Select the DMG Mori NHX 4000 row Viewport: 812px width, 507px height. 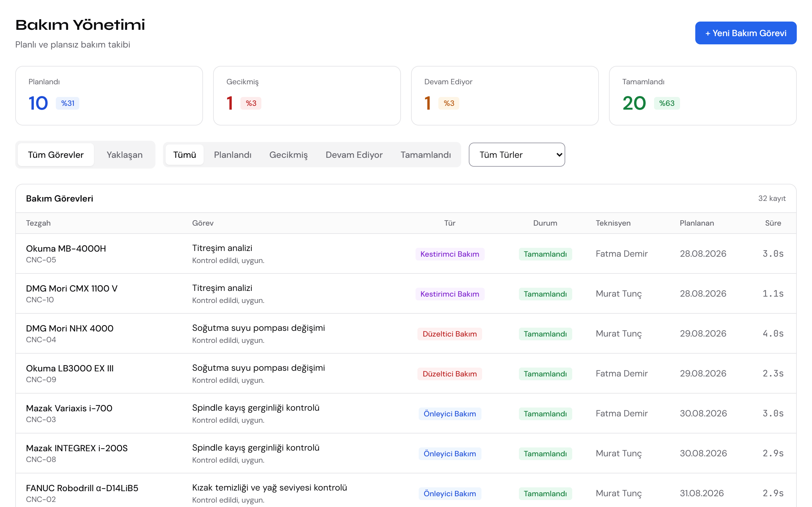406,334
